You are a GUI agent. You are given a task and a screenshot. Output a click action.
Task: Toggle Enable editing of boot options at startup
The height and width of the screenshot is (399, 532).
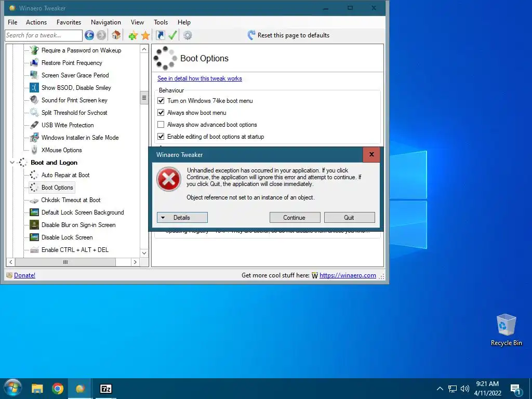161,137
